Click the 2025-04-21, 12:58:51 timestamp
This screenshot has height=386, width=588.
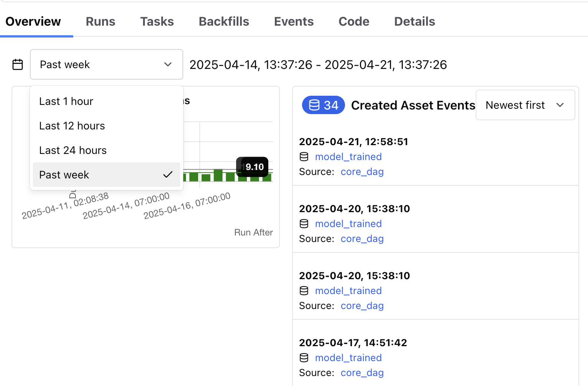click(353, 142)
